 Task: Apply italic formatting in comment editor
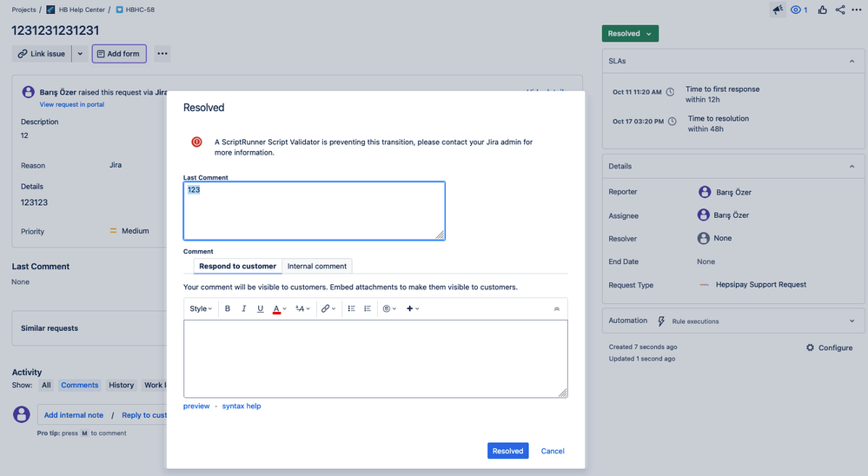(x=243, y=309)
